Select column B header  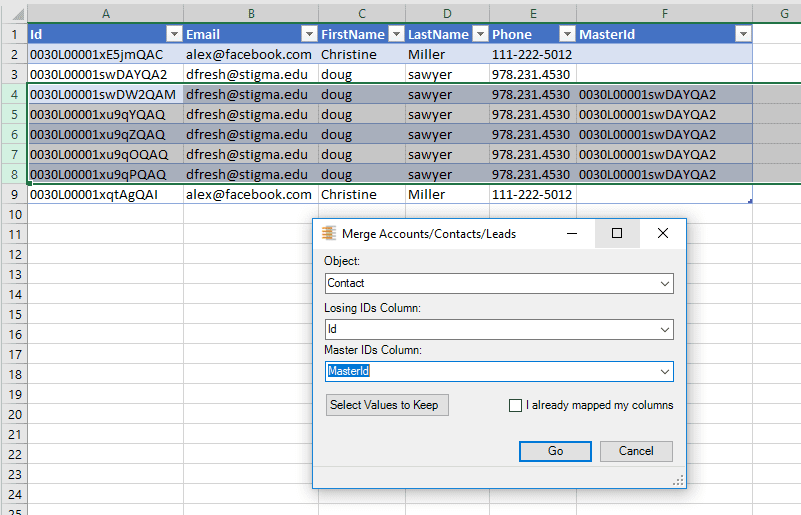(251, 14)
